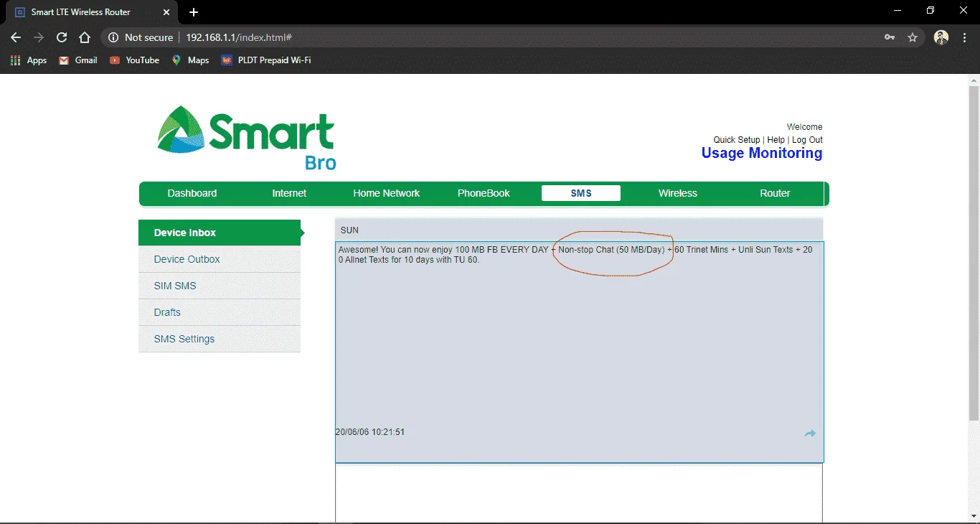Open the Apps bookmark shortcut

tap(29, 60)
